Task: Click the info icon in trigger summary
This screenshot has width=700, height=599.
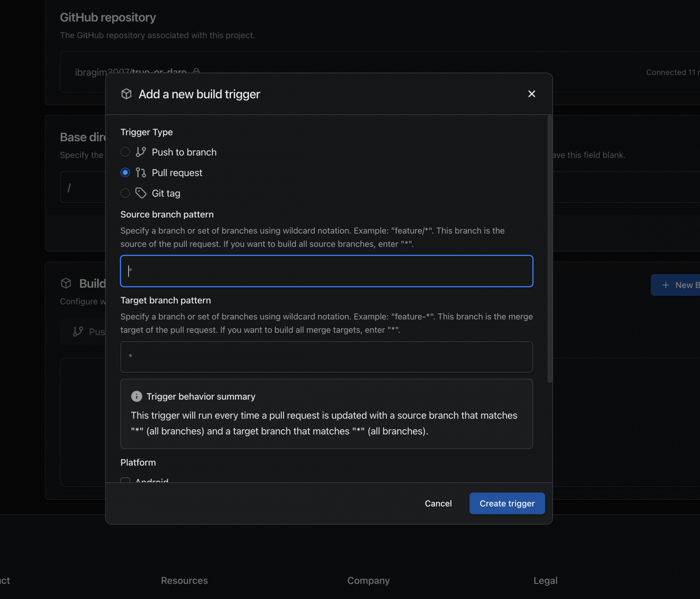Action: (136, 396)
